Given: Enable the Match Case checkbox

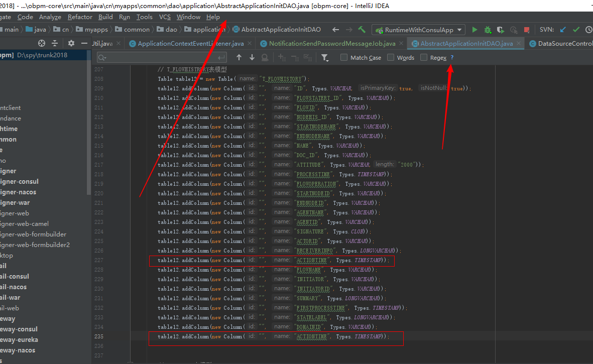Looking at the screenshot, I should tap(344, 57).
